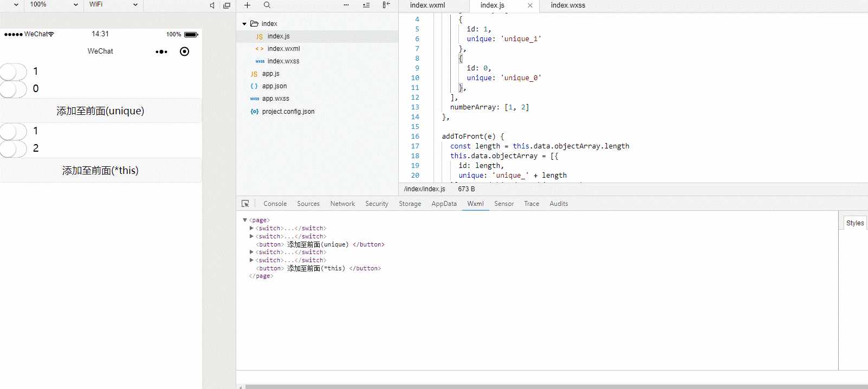
Task: Click the detach simulator window icon
Action: click(x=226, y=5)
